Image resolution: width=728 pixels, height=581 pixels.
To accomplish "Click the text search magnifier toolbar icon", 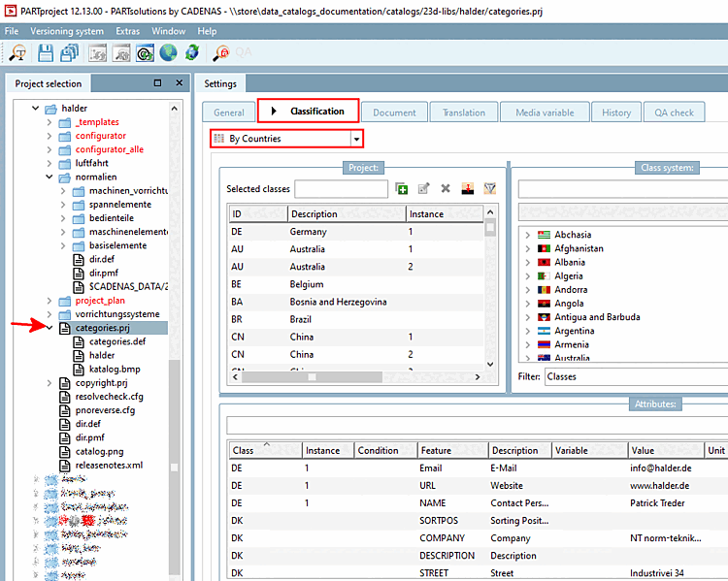I will click(18, 52).
